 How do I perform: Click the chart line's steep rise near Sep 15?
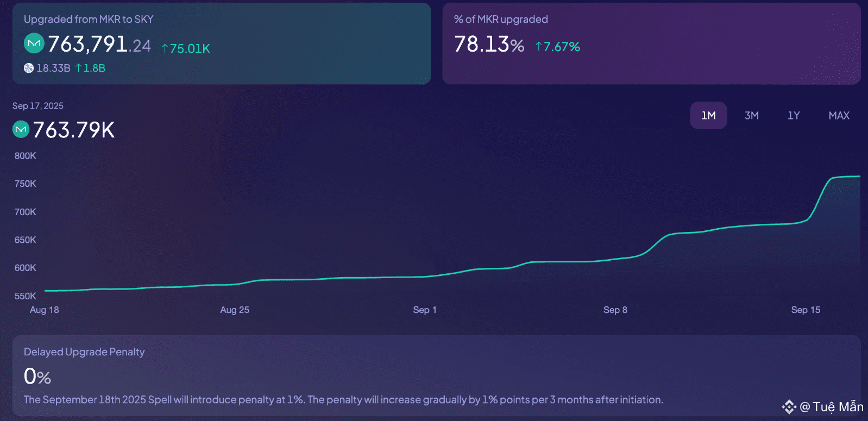coord(819,199)
